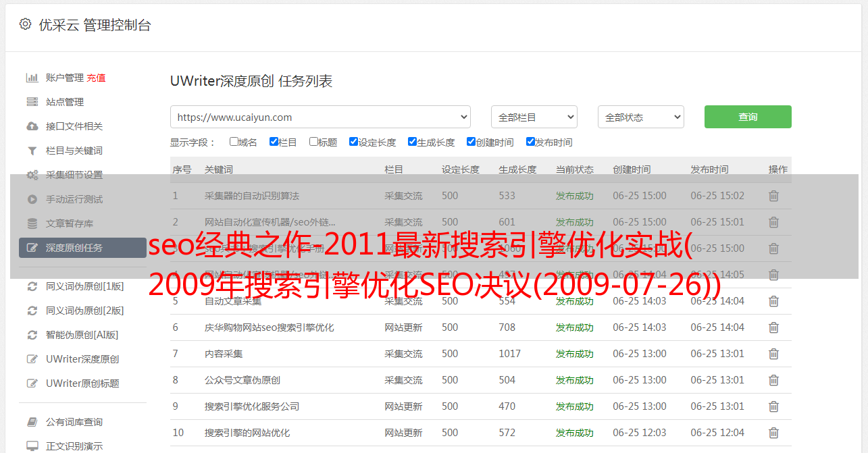The height and width of the screenshot is (453, 868).
Task: Go to 栏目与关键词 menu item
Action: [74, 151]
